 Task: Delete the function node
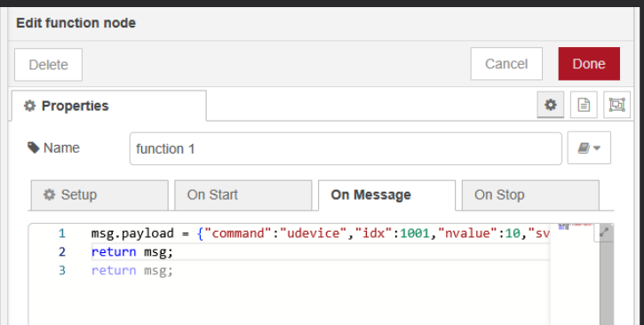49,65
